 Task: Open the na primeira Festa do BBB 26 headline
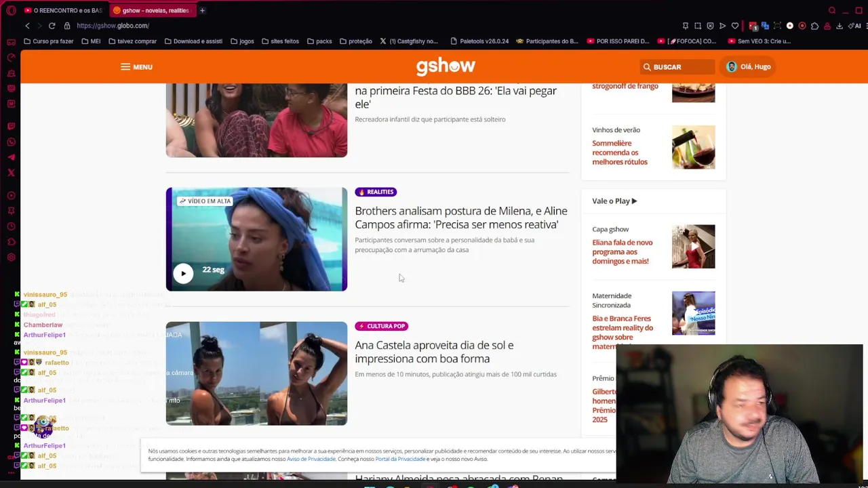456,97
